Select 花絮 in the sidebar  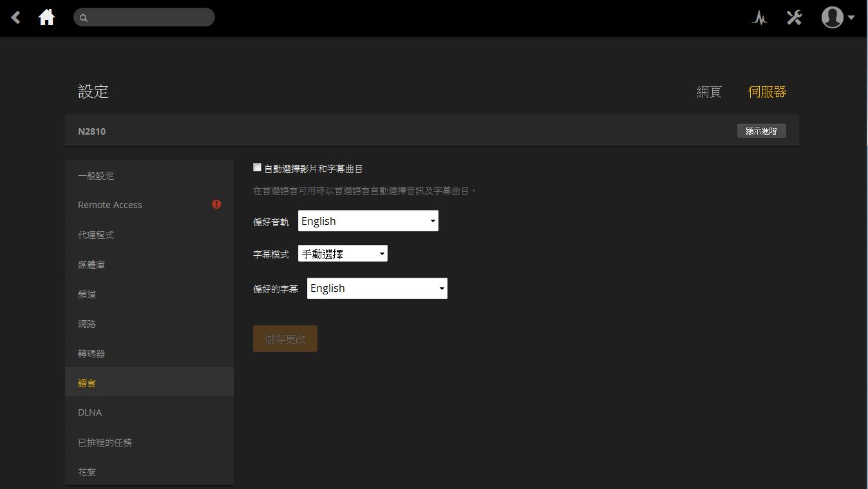149,472
